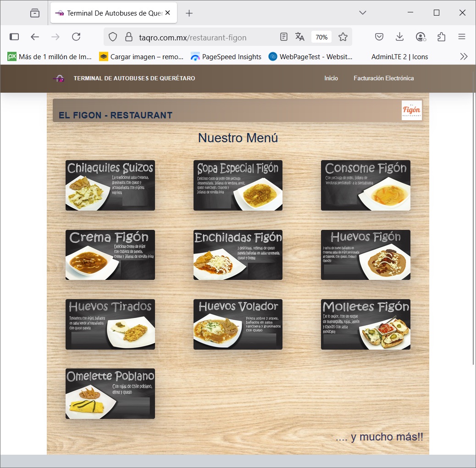Open the Firefox hamburger application menu
The image size is (476, 468).
[462, 37]
